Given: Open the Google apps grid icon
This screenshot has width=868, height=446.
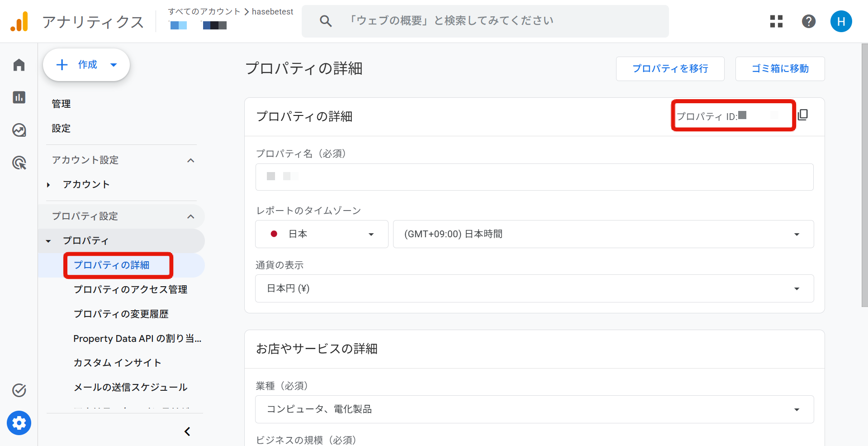Looking at the screenshot, I should [x=776, y=21].
